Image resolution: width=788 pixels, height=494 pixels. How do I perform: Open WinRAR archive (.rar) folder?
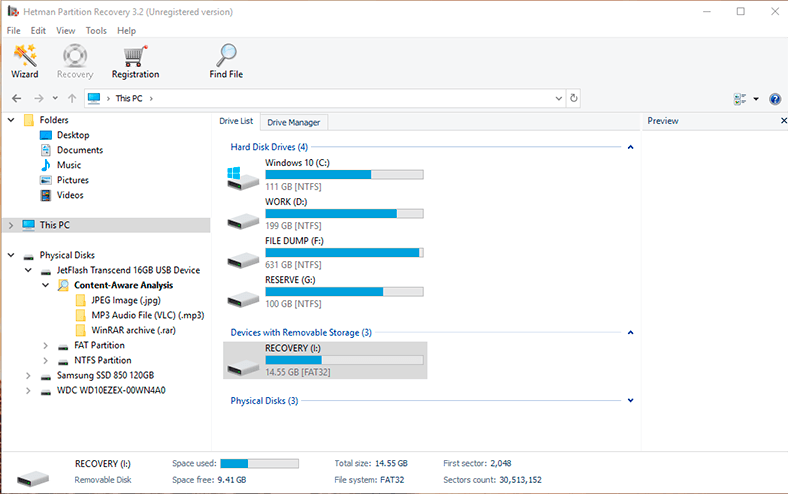pyautogui.click(x=126, y=330)
